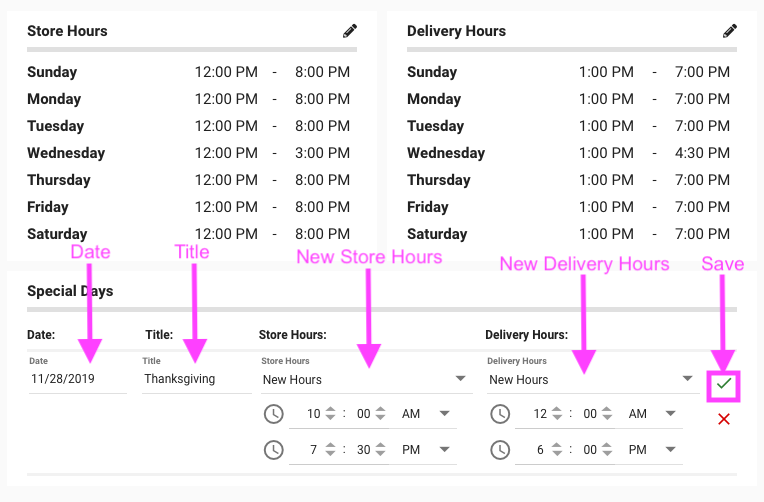Adjust the delivery end hour stepper showing 6

point(557,450)
